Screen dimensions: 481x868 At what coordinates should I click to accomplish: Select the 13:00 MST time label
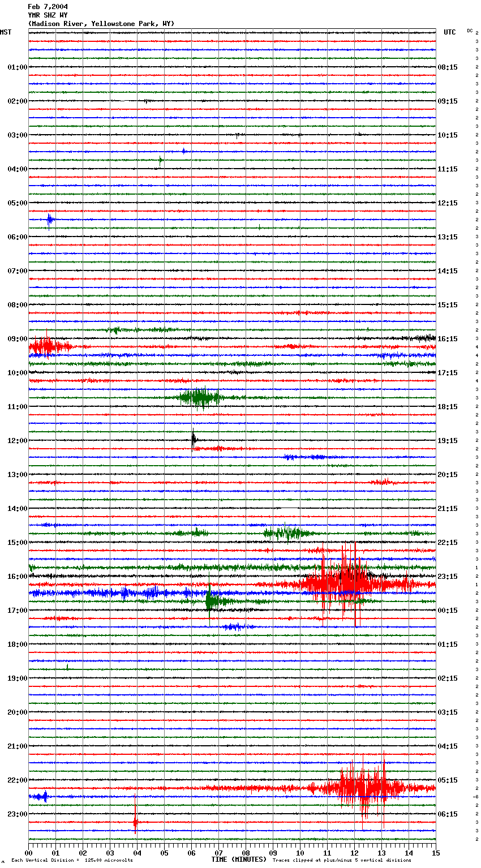(x=18, y=475)
